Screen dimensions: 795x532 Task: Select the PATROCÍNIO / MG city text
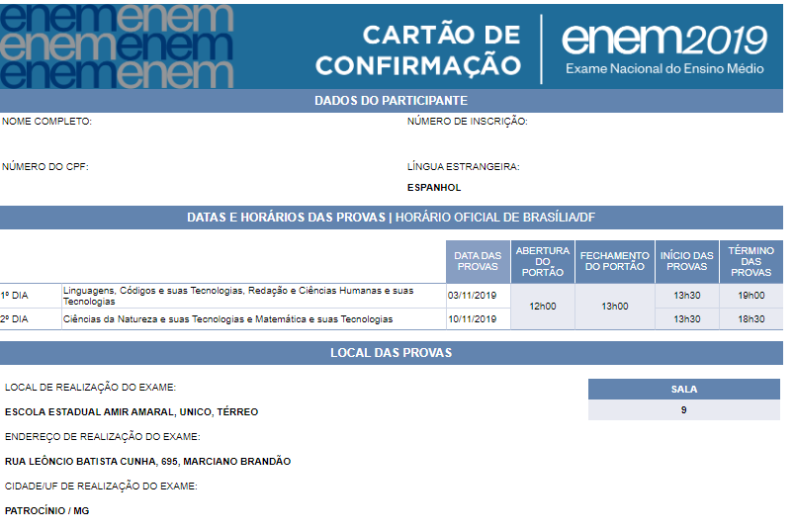click(x=46, y=510)
